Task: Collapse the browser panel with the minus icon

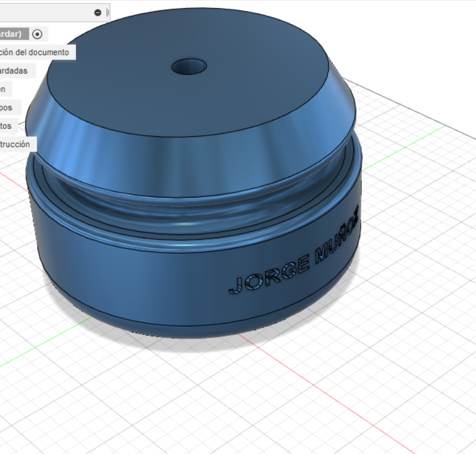Action: tap(98, 12)
